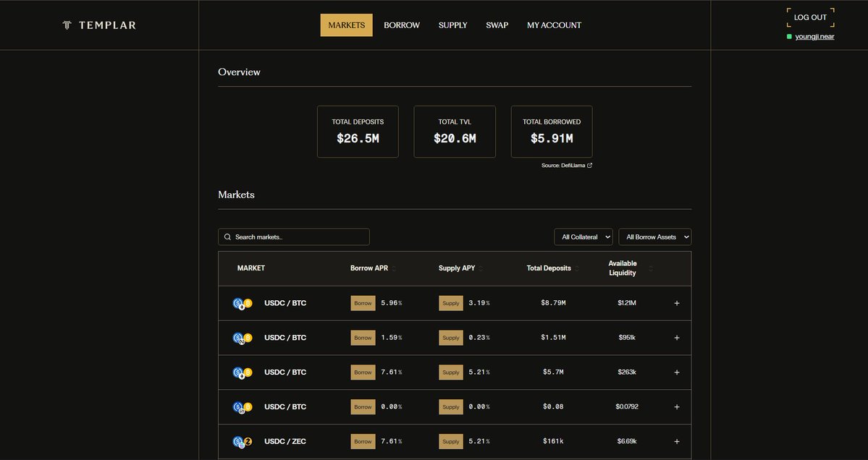
Task: Go to the Swap tab
Action: tap(497, 25)
